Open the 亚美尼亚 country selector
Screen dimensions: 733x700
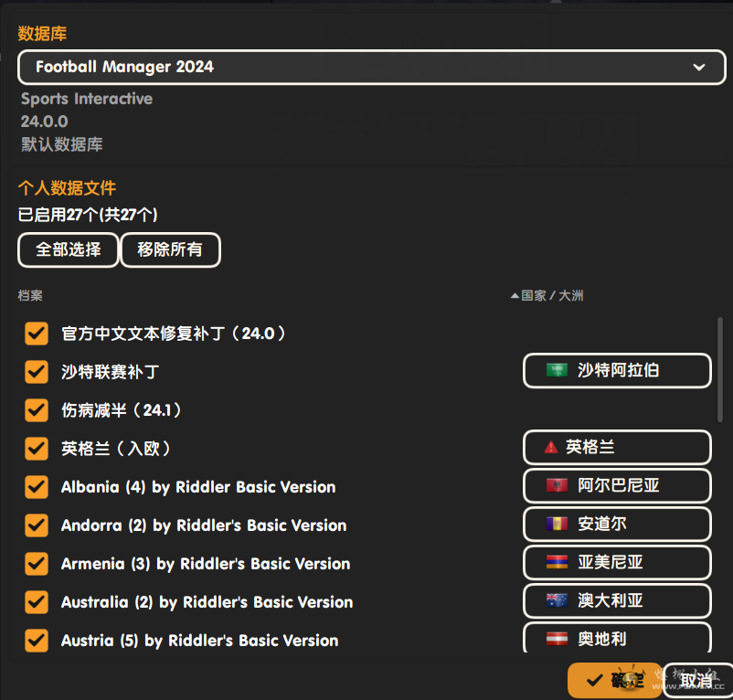point(617,562)
